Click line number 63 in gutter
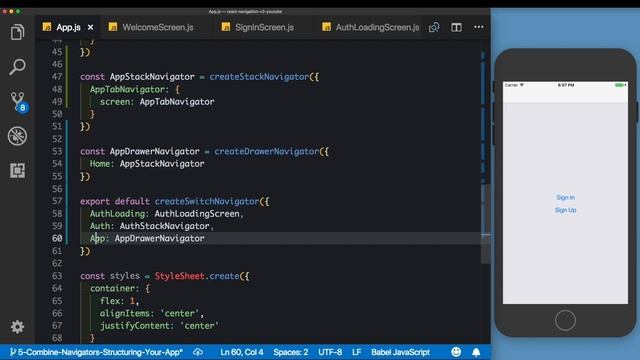Screen dimensions: 640x360 click(57, 276)
